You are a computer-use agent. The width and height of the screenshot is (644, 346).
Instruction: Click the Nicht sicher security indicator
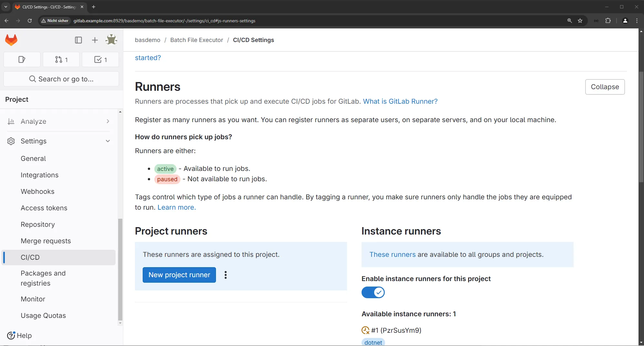tap(55, 21)
